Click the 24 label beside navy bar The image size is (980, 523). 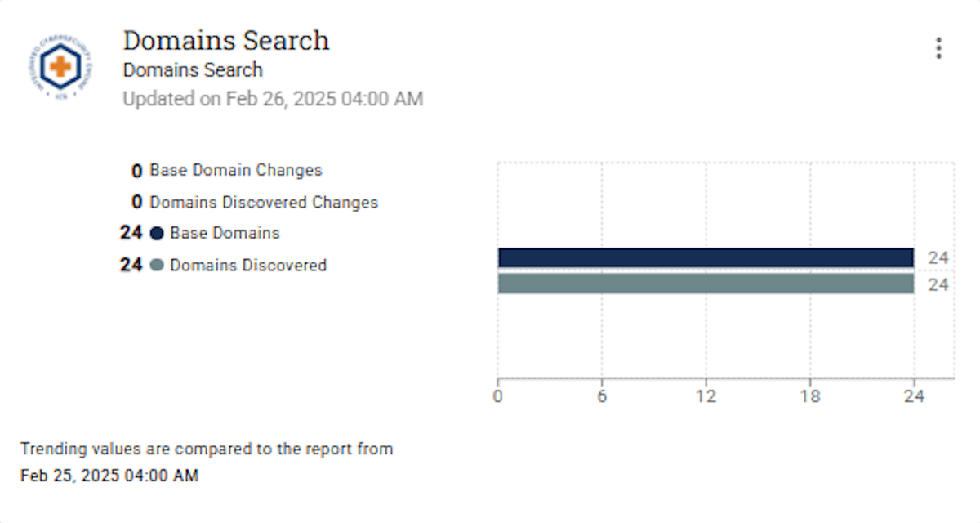938,258
